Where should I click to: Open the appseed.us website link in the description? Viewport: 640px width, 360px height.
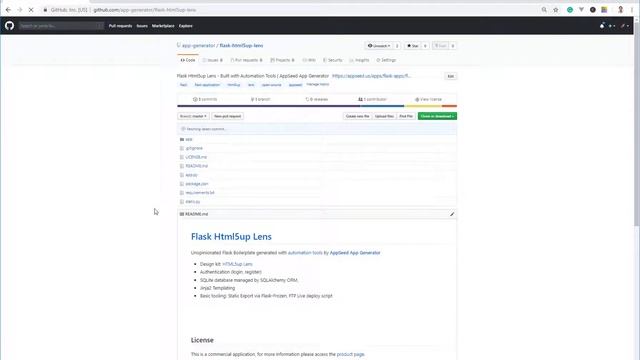[x=371, y=76]
